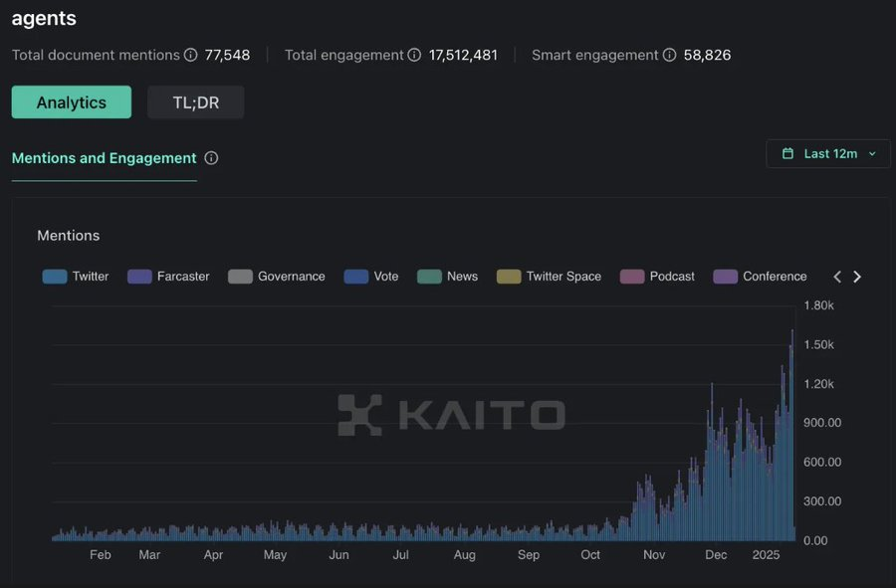This screenshot has height=588, width=896.
Task: Open the TL;DR tab
Action: pyautogui.click(x=195, y=102)
